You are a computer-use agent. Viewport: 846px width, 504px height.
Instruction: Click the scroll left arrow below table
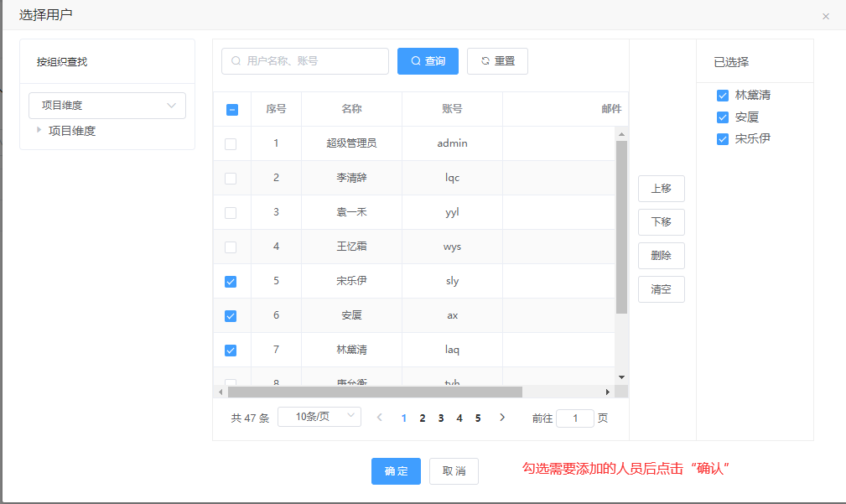pos(221,392)
